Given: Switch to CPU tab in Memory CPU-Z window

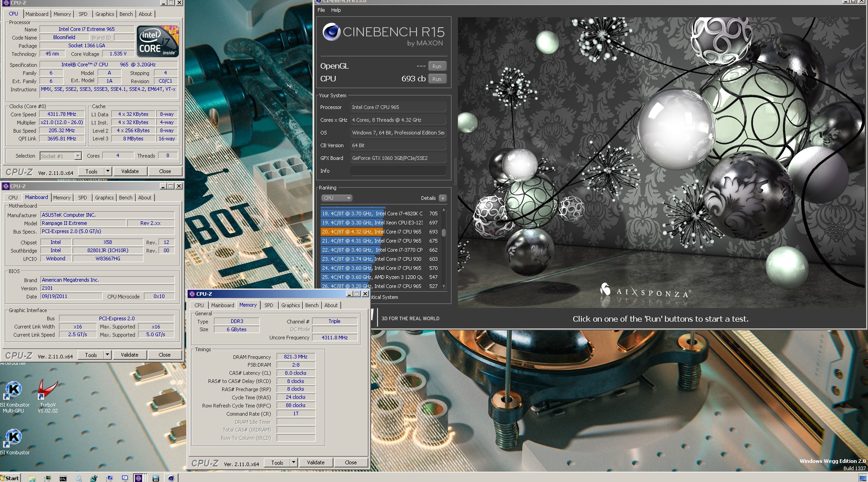Looking at the screenshot, I should pyautogui.click(x=199, y=305).
